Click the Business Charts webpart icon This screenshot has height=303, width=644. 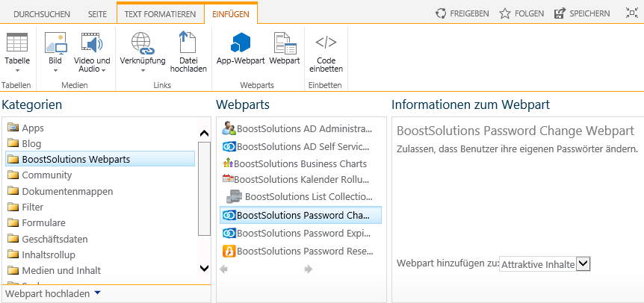tap(228, 163)
